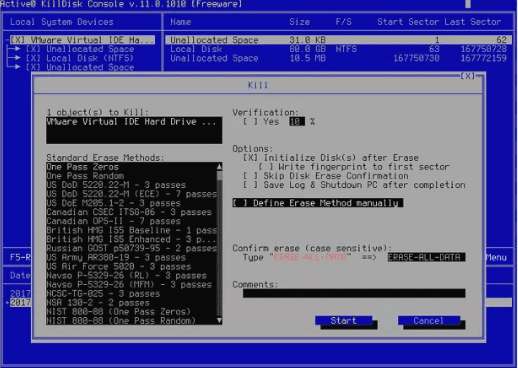Enable Save Log & Shutdown PC option

[x=250, y=185]
